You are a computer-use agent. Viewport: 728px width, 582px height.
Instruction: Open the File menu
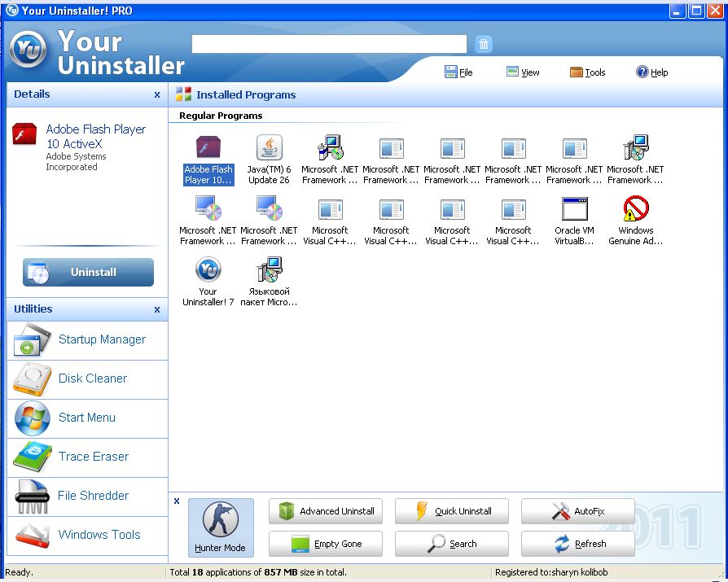coord(458,72)
